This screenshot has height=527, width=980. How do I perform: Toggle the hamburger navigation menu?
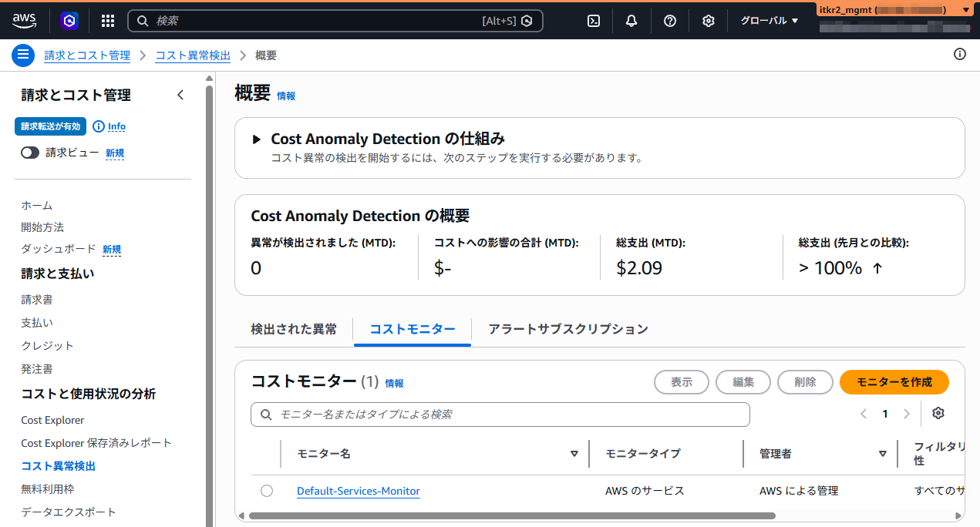[x=23, y=55]
